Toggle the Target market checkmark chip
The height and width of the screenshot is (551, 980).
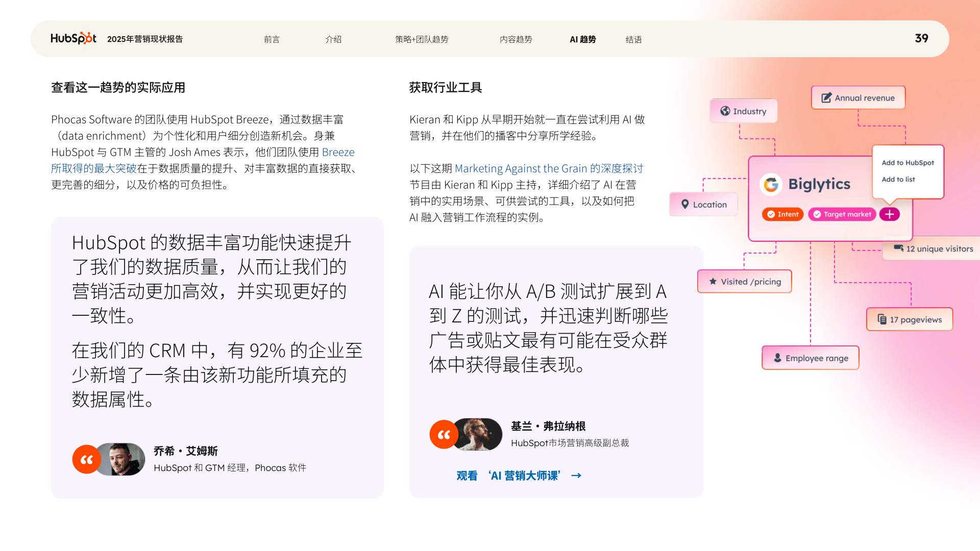tap(842, 214)
